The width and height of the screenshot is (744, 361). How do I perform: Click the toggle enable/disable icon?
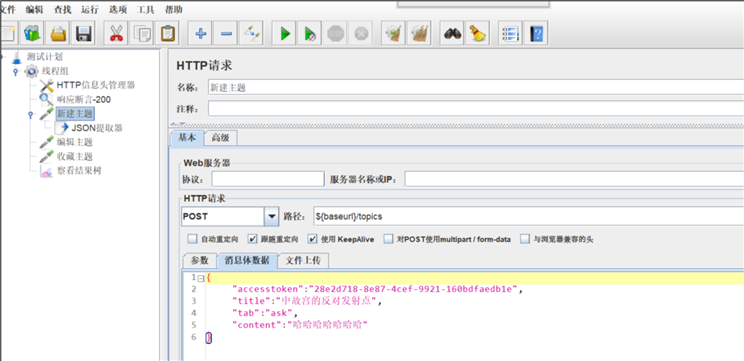tap(251, 33)
